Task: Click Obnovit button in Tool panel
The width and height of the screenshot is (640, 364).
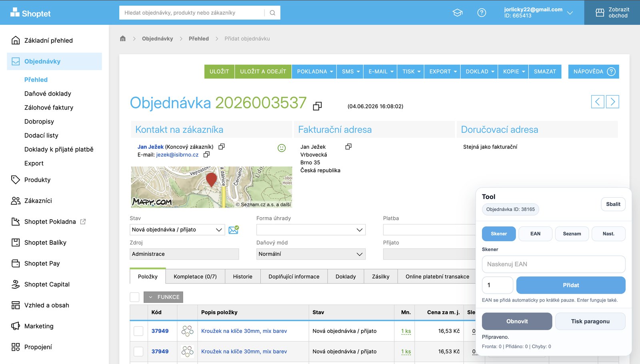Action: pos(517,321)
